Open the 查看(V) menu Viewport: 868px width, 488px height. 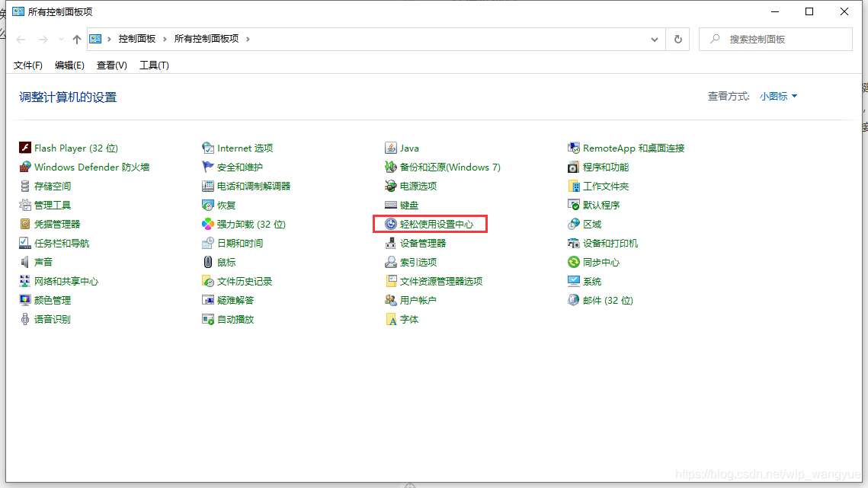click(111, 65)
